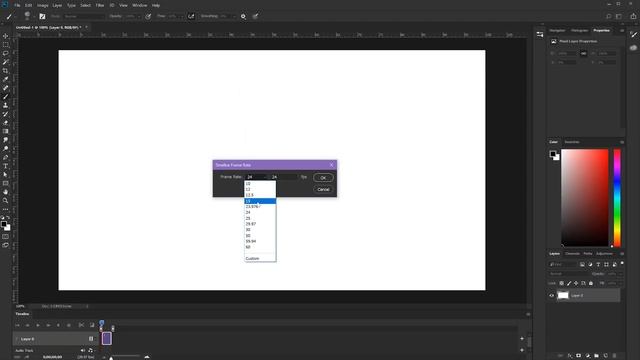Click the search icon at top right
Screen dimensions: 640x360
609,16
